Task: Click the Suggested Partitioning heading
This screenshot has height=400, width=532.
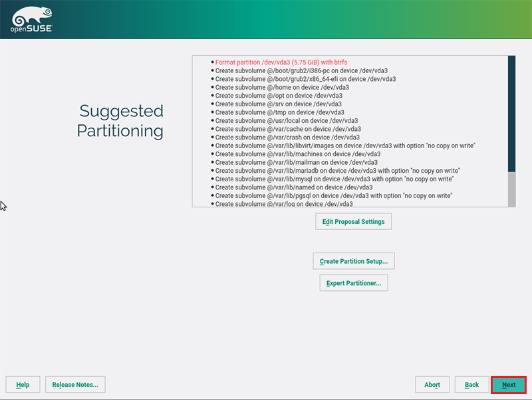Action: pos(120,120)
